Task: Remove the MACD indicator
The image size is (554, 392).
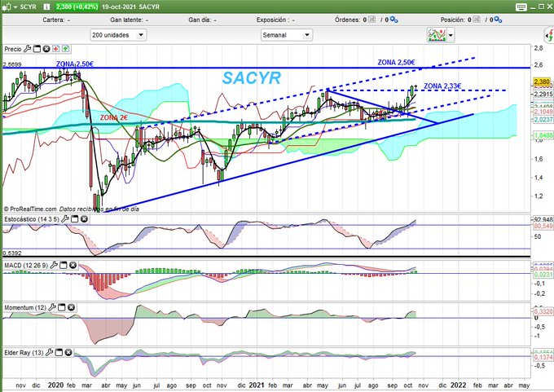Action: tap(73, 265)
